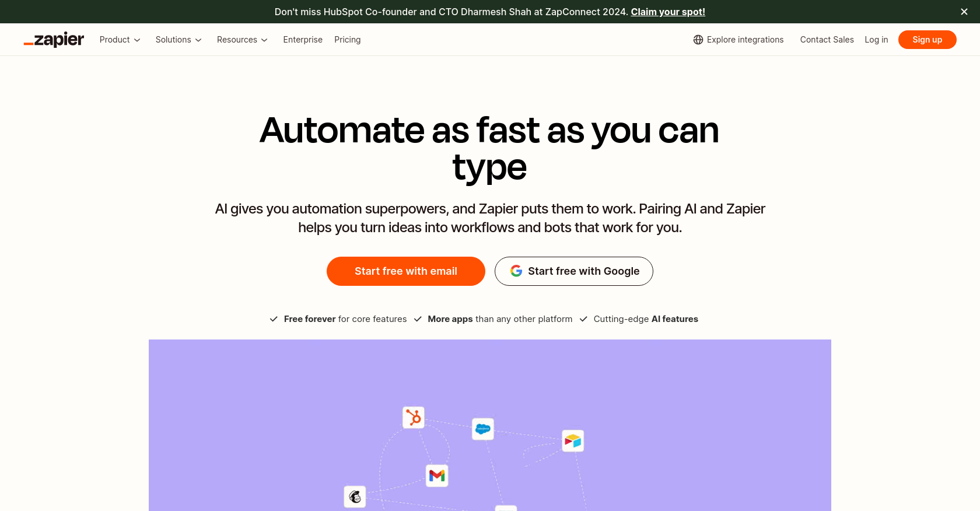Follow the Claim your spot link

click(668, 12)
